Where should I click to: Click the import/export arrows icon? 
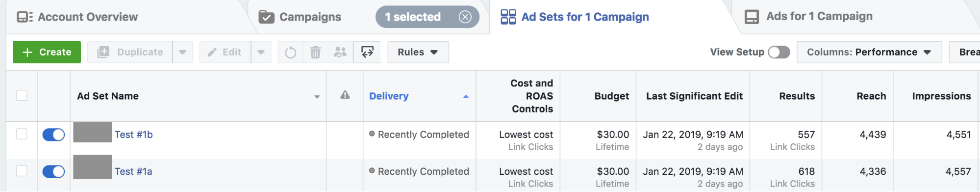click(x=367, y=52)
